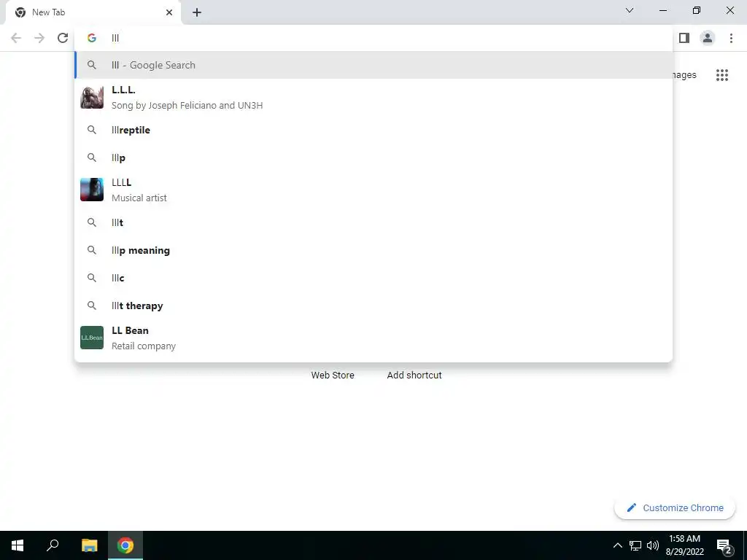Open the notification center icon
The width and height of the screenshot is (747, 560).
(724, 546)
